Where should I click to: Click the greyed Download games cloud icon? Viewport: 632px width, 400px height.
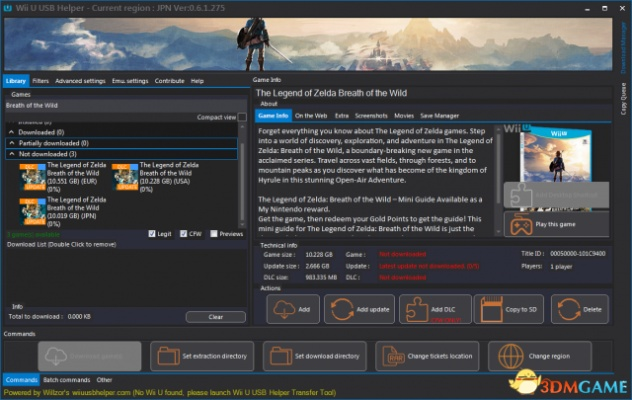pyautogui.click(x=56, y=356)
